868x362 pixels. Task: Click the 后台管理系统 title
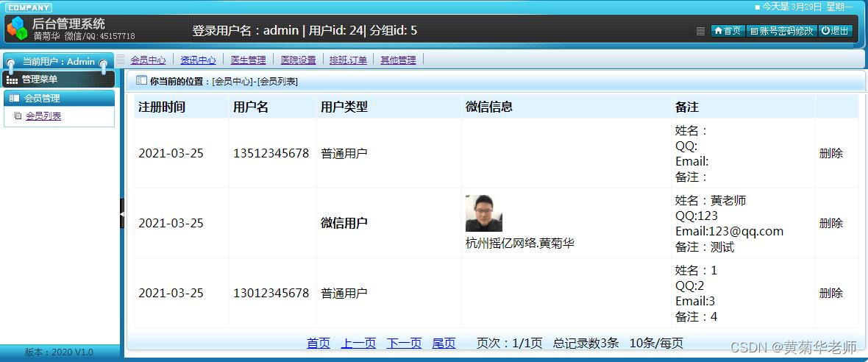68,24
